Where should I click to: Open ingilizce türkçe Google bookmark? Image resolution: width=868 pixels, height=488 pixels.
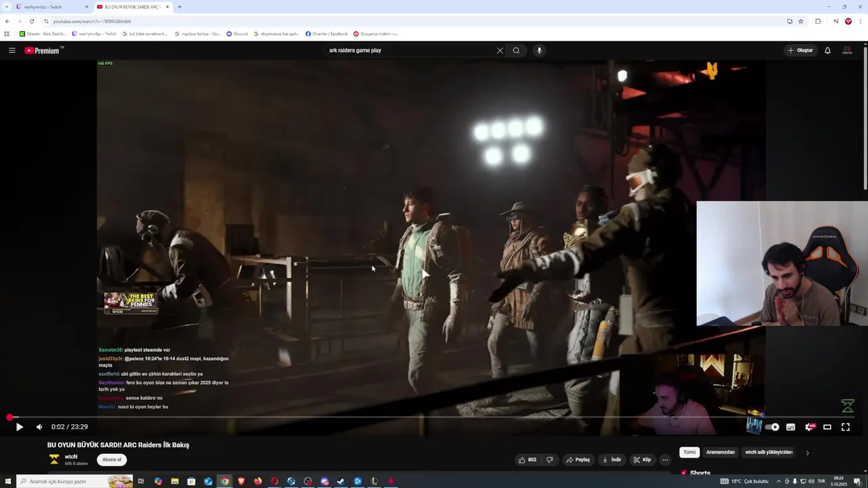click(x=197, y=33)
